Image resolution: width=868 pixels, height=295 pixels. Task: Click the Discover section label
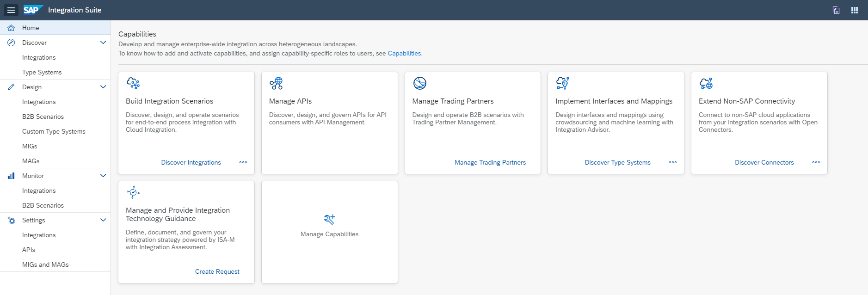coord(34,43)
